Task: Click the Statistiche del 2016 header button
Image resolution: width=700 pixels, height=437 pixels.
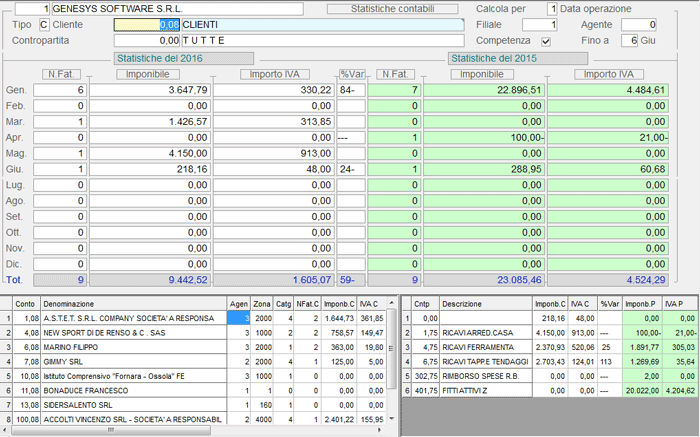Action: point(183,58)
